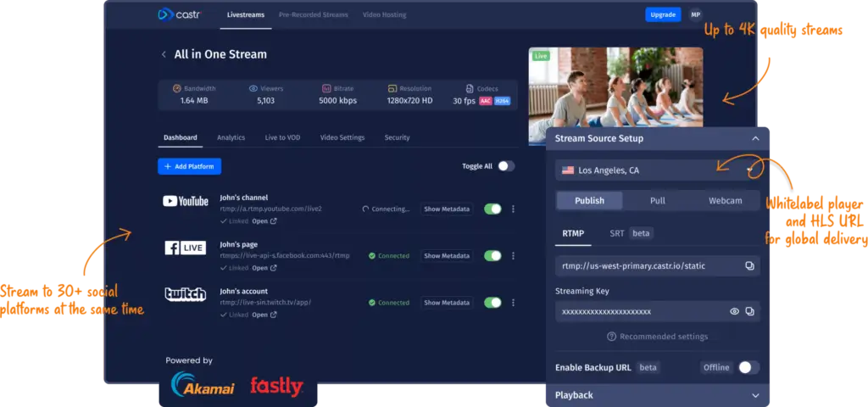Image resolution: width=868 pixels, height=407 pixels.
Task: Switch to the Live to VOD tab
Action: pyautogui.click(x=283, y=137)
